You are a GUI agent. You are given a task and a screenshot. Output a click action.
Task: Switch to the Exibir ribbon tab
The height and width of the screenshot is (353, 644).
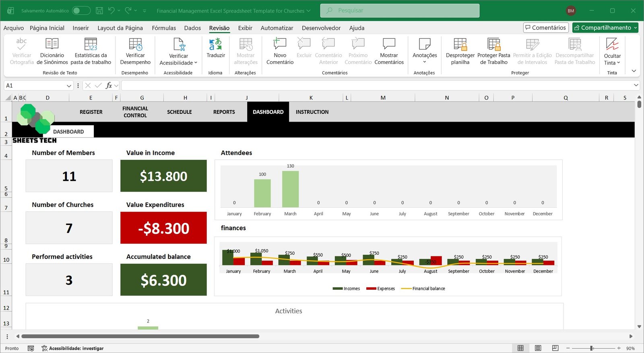[x=245, y=28]
